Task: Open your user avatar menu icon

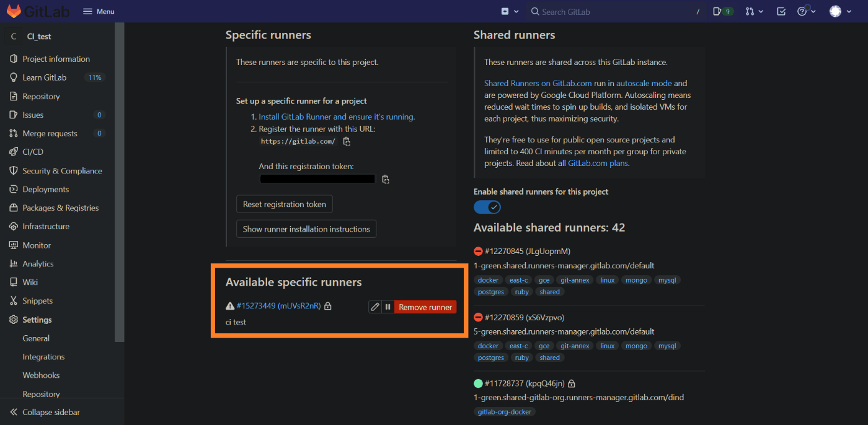Action: click(x=836, y=11)
